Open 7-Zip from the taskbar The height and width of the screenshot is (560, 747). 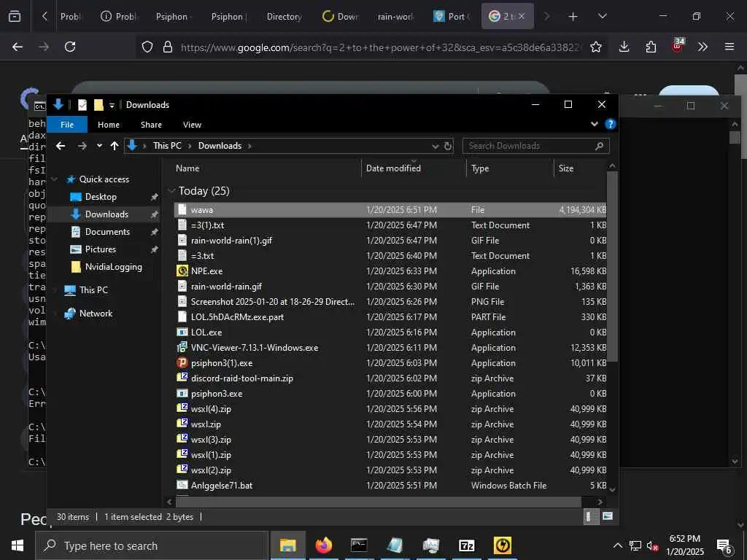(x=466, y=545)
